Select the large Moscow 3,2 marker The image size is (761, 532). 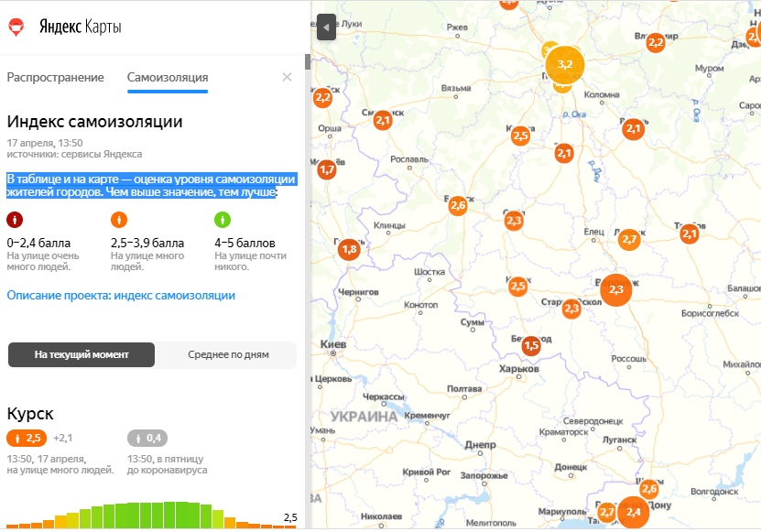[x=565, y=65]
